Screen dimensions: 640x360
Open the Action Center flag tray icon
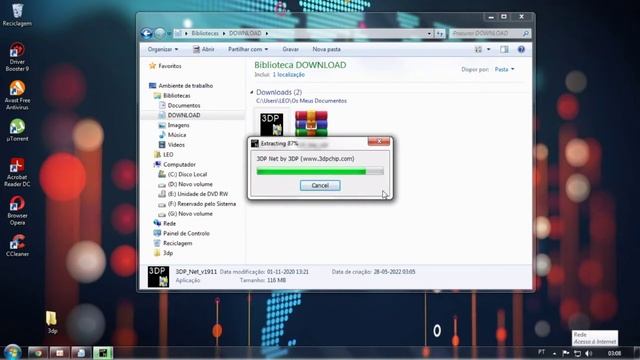tap(566, 353)
